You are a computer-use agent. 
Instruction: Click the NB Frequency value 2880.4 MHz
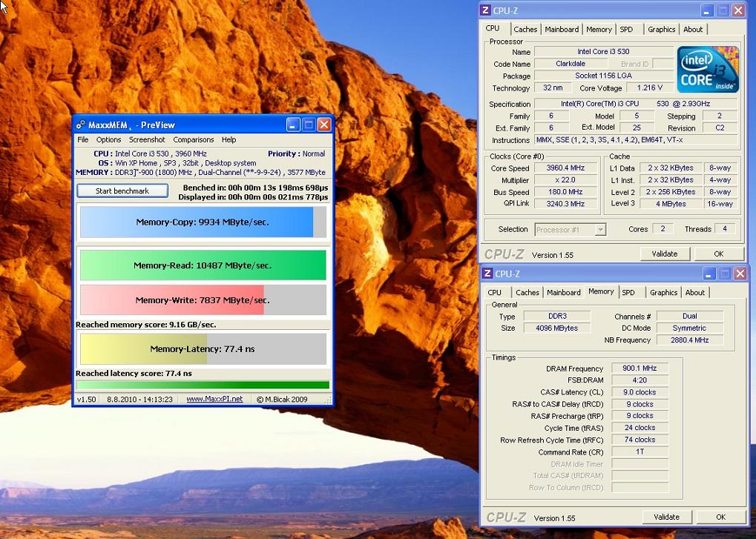click(x=689, y=340)
